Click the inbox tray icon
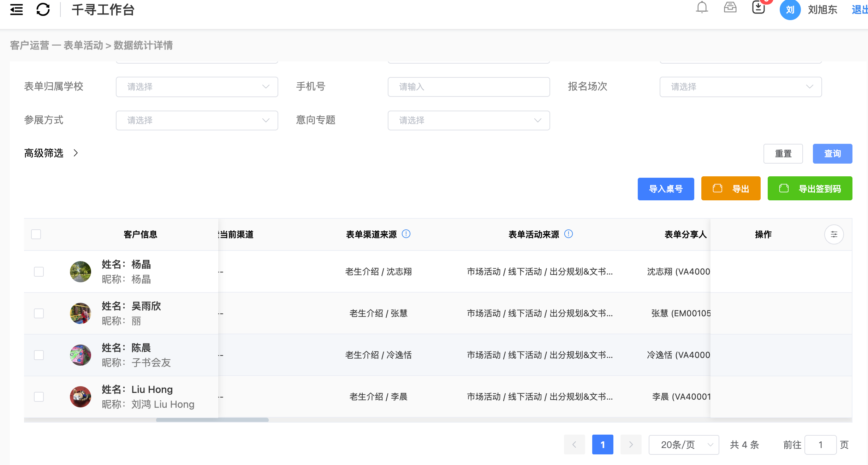Screen dimensions: 868x465 [730, 7]
